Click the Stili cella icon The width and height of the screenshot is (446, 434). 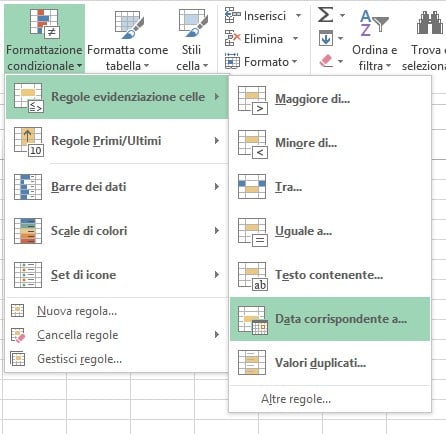pos(193,23)
